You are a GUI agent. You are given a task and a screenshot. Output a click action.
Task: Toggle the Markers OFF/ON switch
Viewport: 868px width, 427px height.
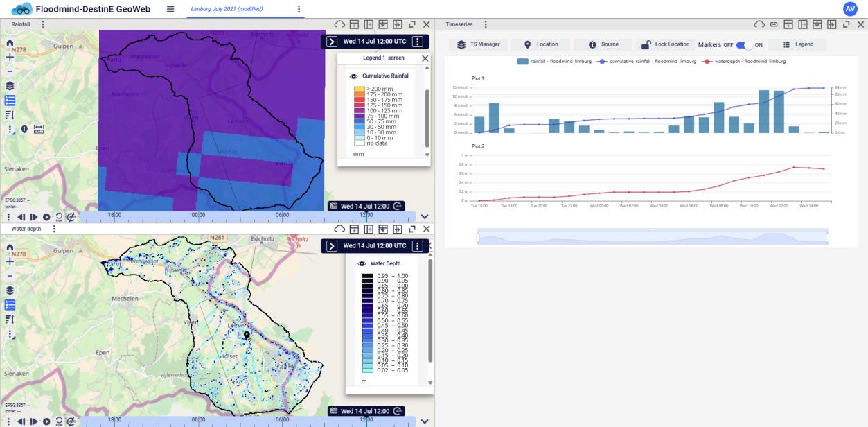click(744, 44)
